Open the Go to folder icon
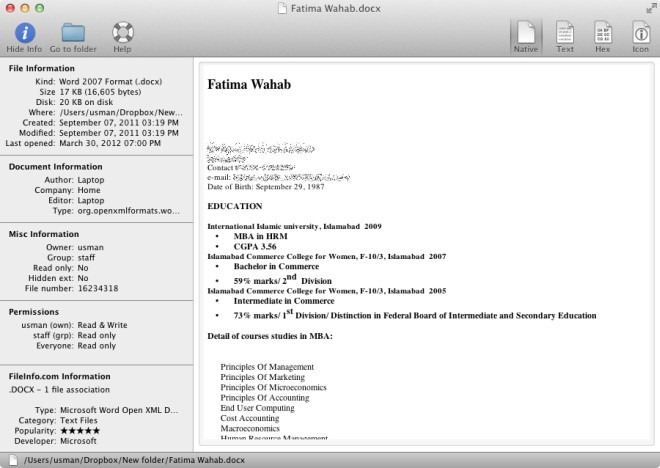Screen dimensions: 660x468 (73, 33)
